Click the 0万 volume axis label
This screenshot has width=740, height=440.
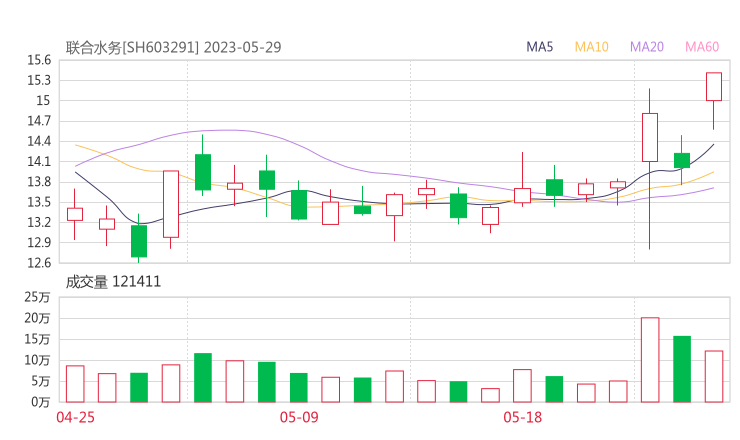coord(41,402)
